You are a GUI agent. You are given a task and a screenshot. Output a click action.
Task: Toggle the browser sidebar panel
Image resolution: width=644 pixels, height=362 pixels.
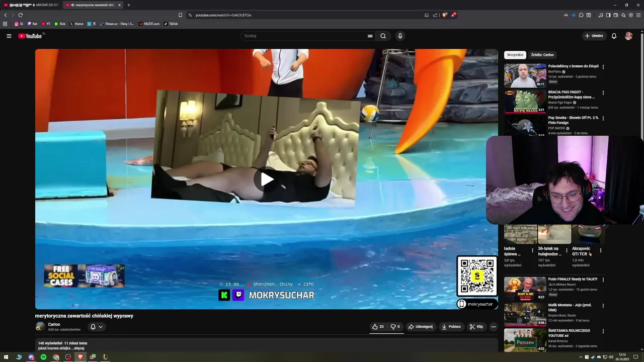[608, 15]
